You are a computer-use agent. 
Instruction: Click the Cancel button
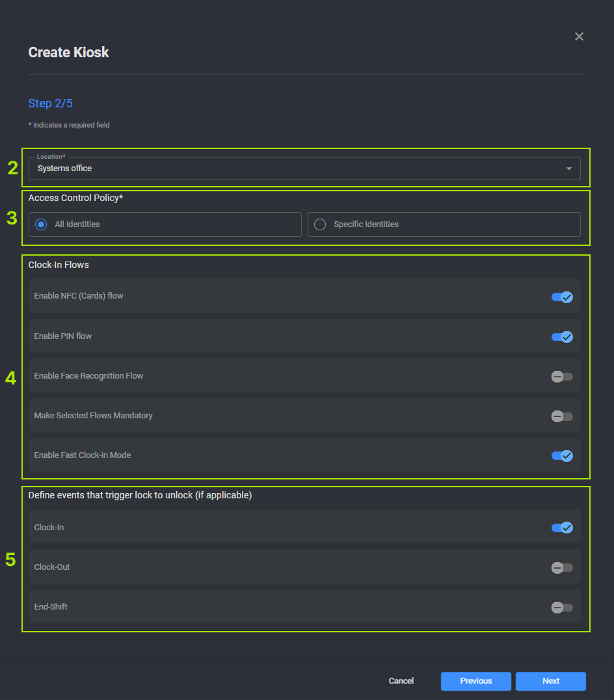pos(401,681)
